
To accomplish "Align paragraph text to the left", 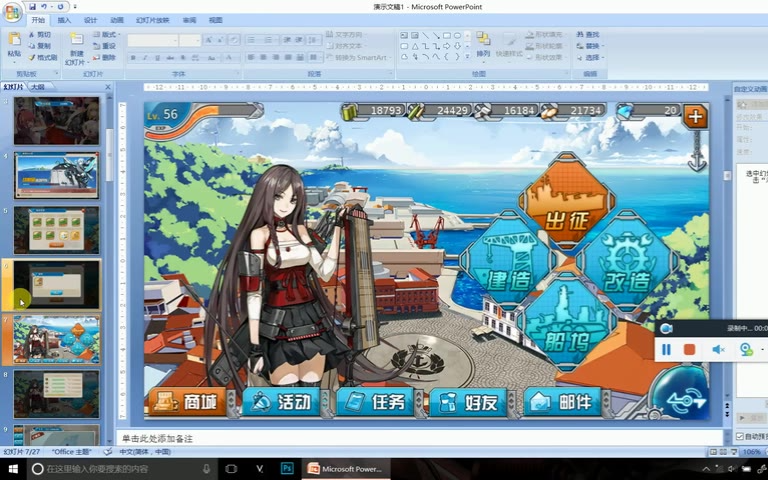I will pyautogui.click(x=251, y=57).
